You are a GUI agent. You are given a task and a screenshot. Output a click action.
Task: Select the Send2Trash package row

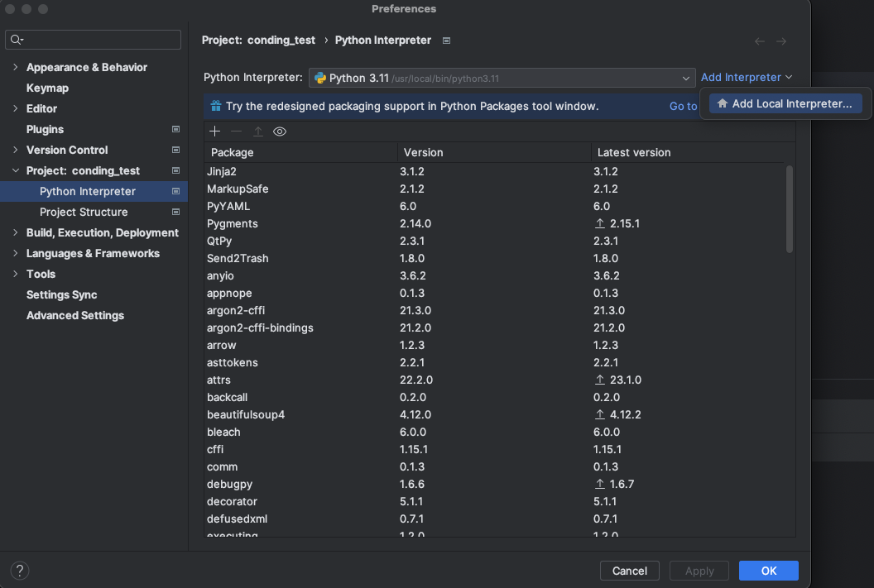click(x=494, y=258)
